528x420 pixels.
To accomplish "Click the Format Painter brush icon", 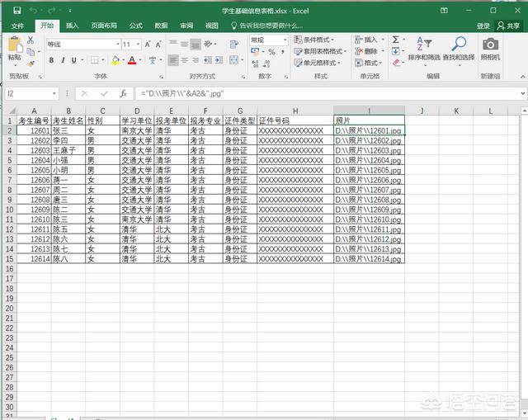I will [31, 64].
